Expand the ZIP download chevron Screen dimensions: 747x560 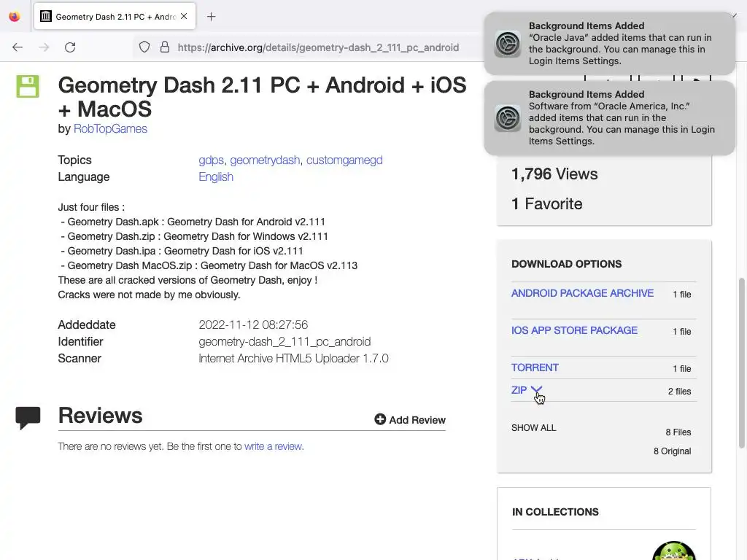pyautogui.click(x=536, y=390)
